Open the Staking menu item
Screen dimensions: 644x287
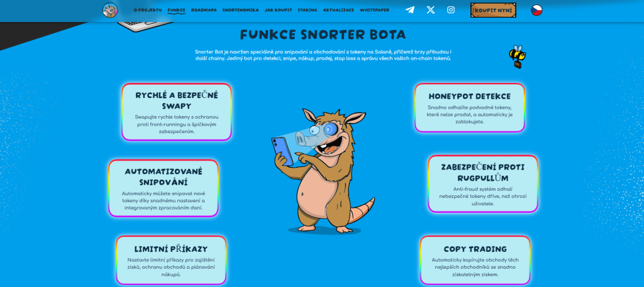tap(307, 10)
